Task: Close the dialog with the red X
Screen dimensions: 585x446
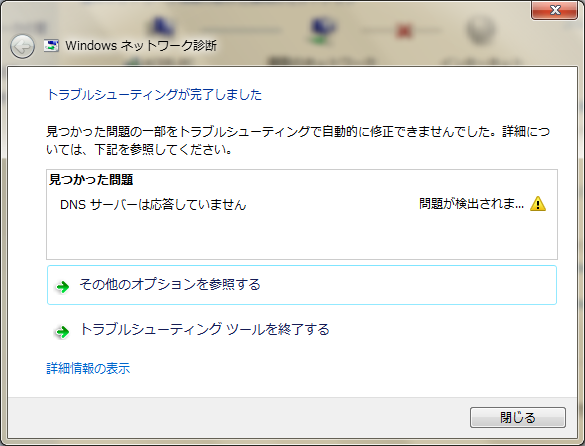Action: tap(554, 10)
